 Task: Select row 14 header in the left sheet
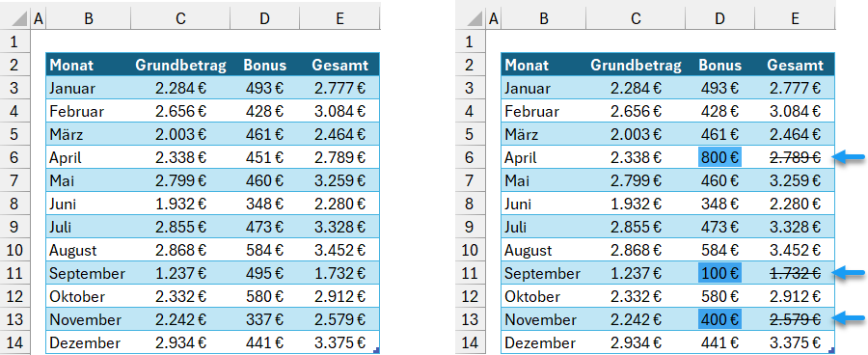coord(14,342)
